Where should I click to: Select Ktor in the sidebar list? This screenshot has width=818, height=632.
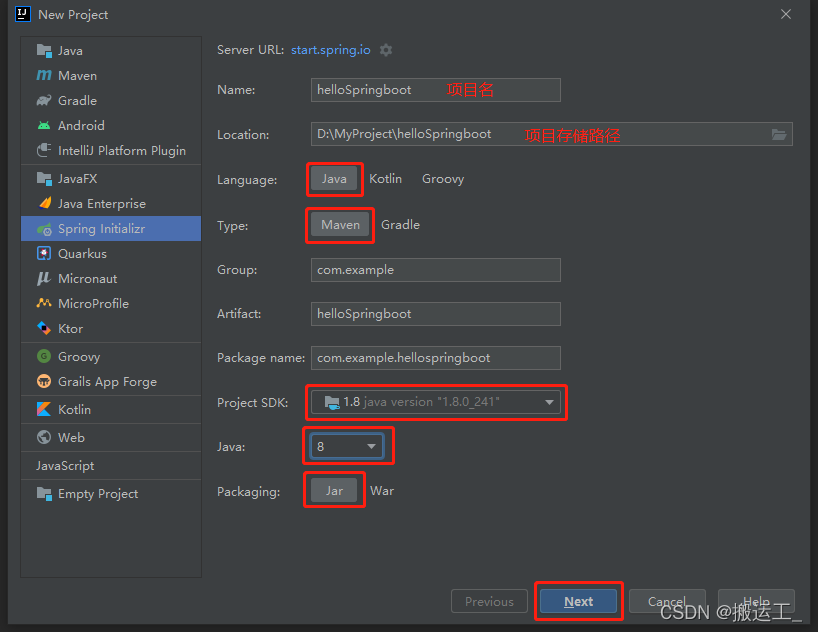click(x=111, y=328)
